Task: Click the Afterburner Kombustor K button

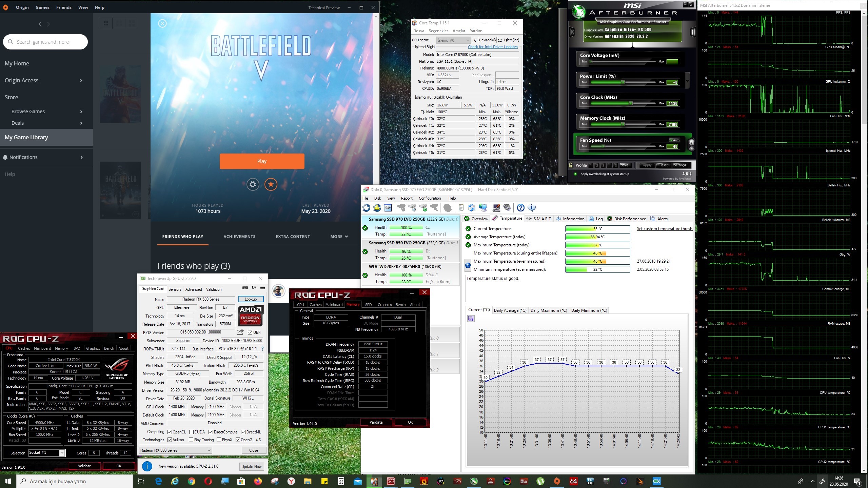Action: click(x=572, y=32)
